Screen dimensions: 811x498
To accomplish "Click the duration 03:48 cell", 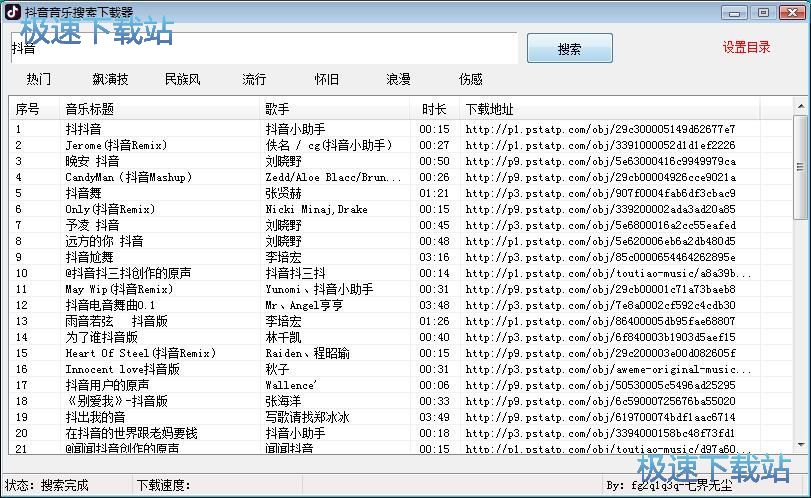I will (434, 305).
